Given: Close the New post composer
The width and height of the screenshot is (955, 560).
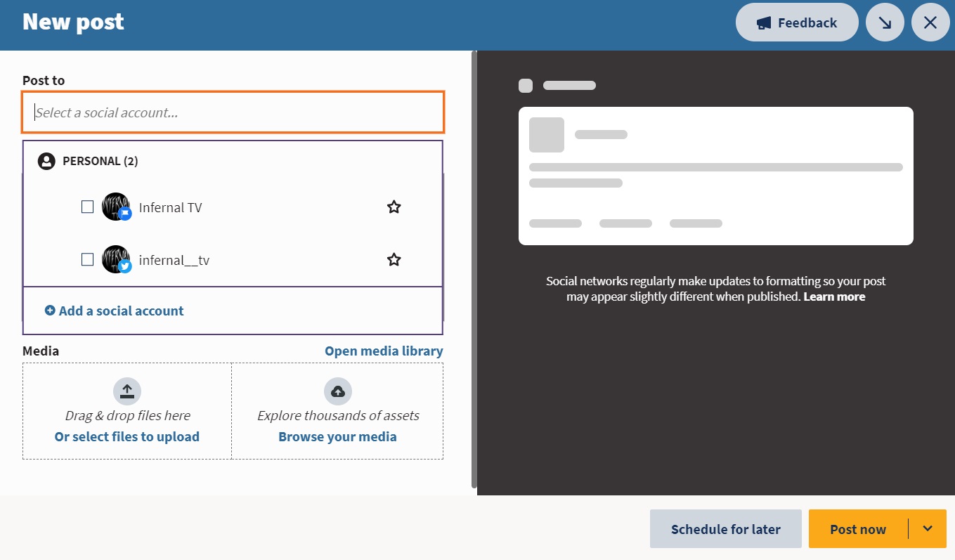Looking at the screenshot, I should click(x=930, y=22).
